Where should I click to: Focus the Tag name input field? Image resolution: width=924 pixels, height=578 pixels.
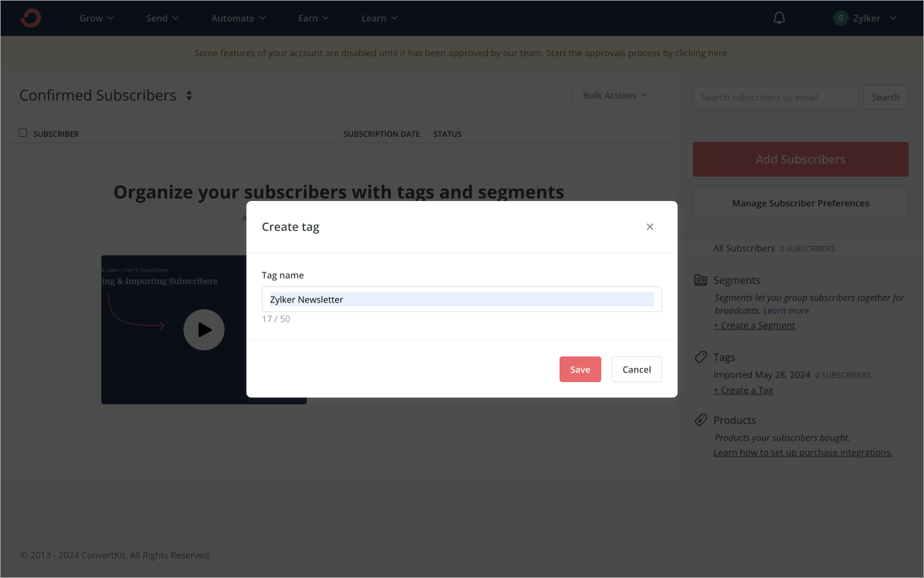pyautogui.click(x=462, y=299)
